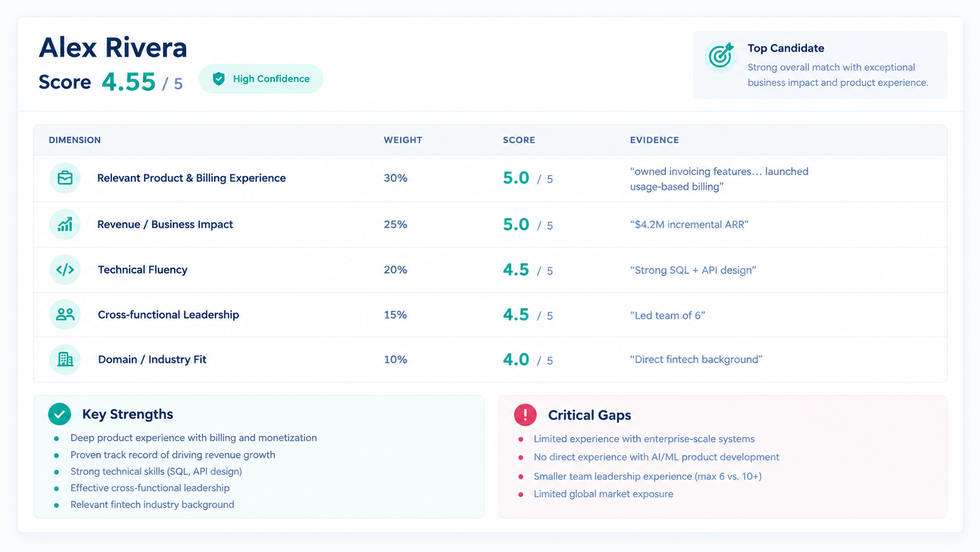The image size is (980, 552).
Task: Click the Cross-functional Leadership dimension label
Action: (x=168, y=315)
